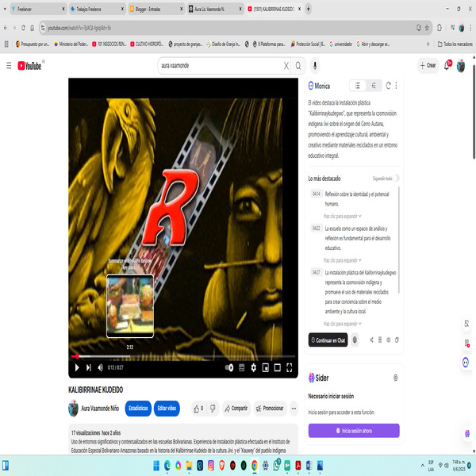Open the Todos los marcadores folder

point(455,44)
